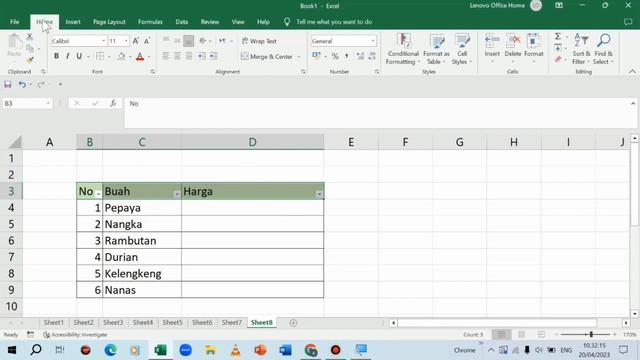This screenshot has width=640, height=360.
Task: Adjust the zoom slider in status bar
Action: coord(591,334)
